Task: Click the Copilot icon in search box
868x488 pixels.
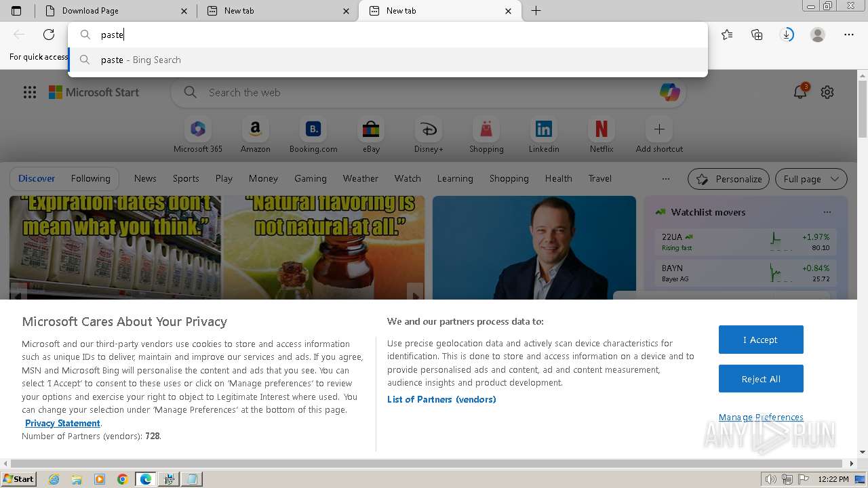Action: coord(670,92)
